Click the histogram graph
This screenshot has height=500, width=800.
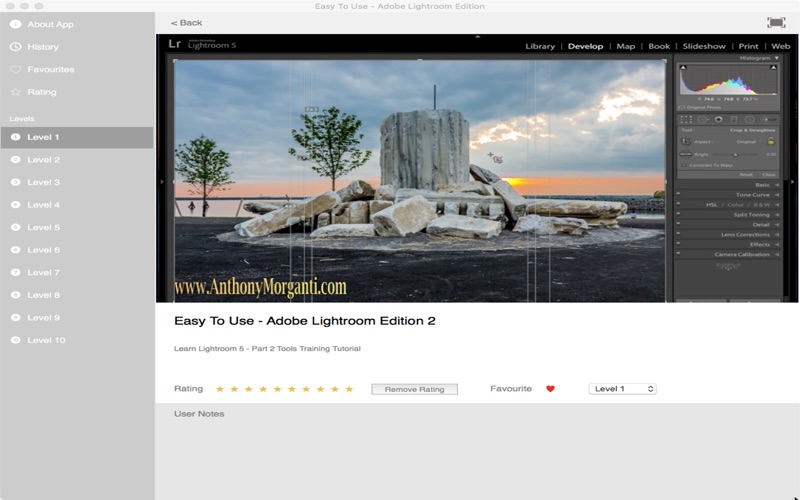[x=728, y=82]
